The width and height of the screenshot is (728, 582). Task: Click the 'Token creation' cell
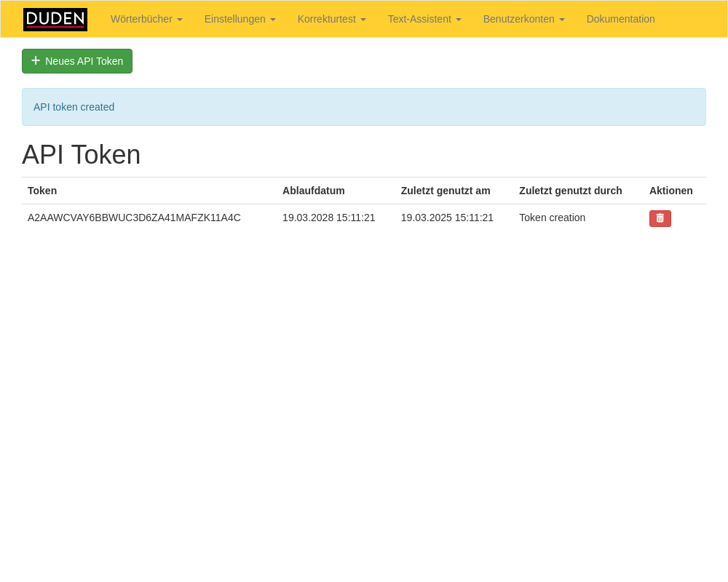[552, 218]
